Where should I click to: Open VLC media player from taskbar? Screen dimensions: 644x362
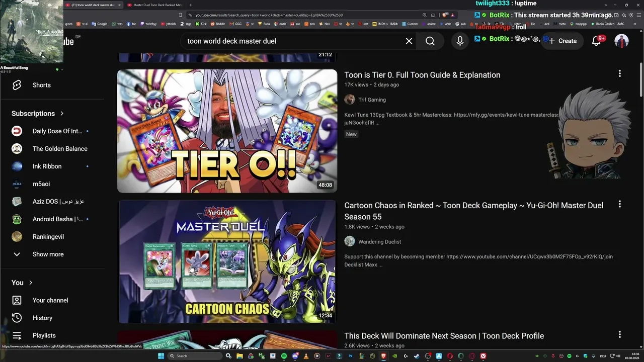pyautogui.click(x=306, y=356)
